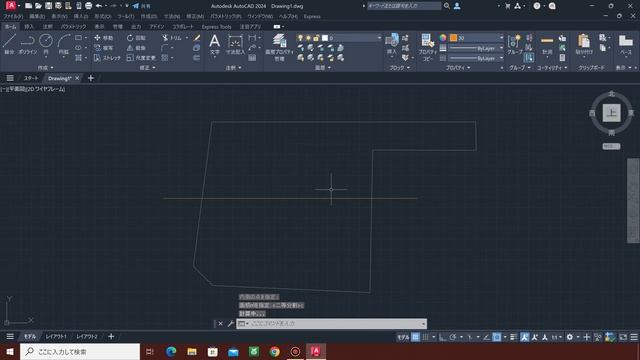640x360 pixels.
Task: Open the Trim tool dropdown arrow
Action: coord(187,38)
